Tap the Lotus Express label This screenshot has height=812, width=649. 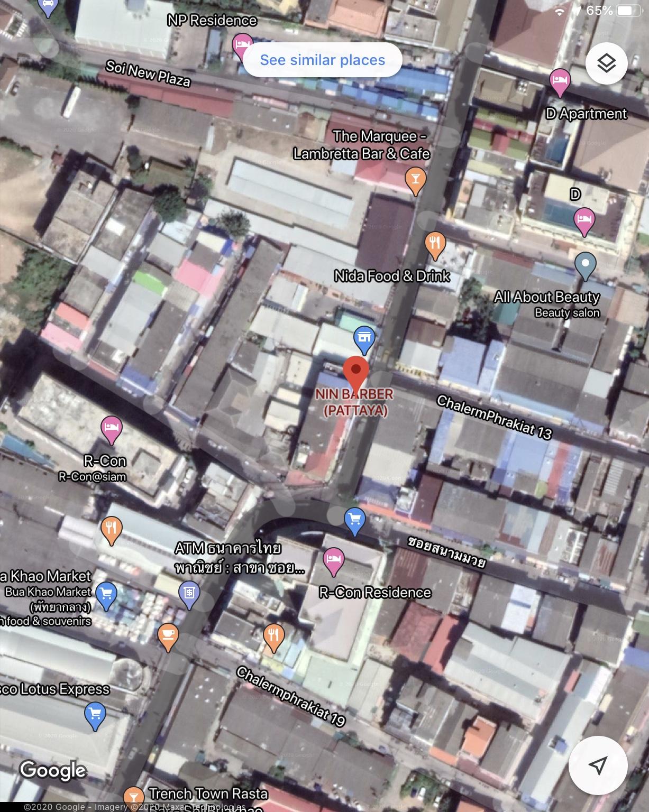(x=55, y=689)
